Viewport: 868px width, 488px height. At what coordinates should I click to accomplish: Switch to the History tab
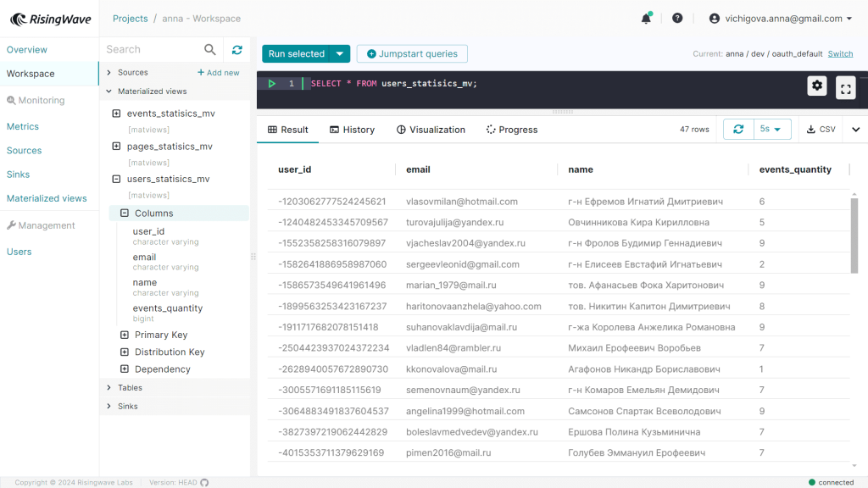352,130
